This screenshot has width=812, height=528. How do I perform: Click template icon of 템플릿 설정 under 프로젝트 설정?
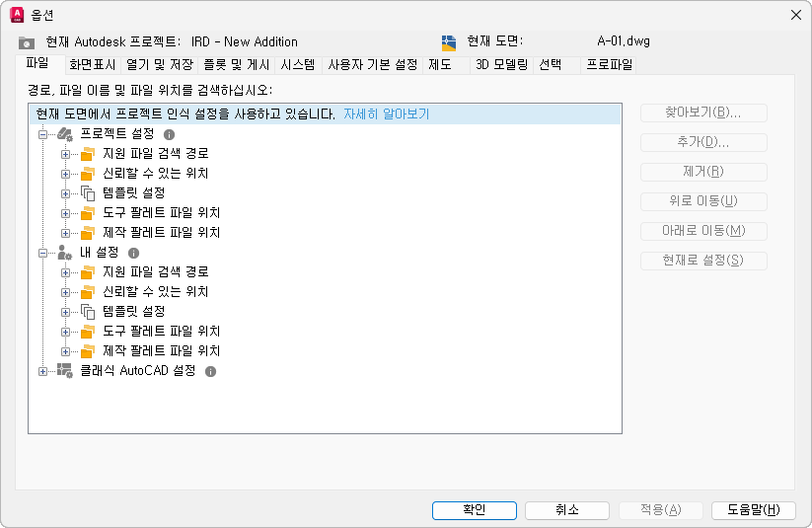click(88, 193)
